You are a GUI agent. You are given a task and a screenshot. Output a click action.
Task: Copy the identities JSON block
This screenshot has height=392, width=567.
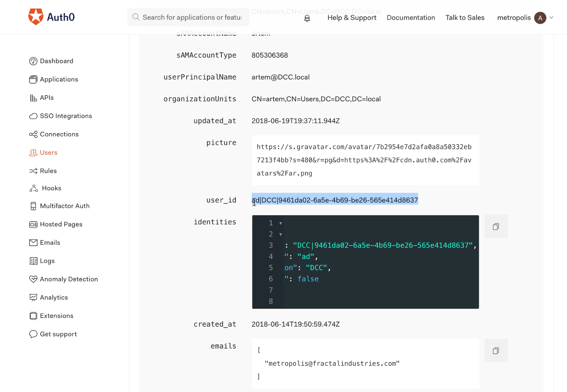click(496, 227)
